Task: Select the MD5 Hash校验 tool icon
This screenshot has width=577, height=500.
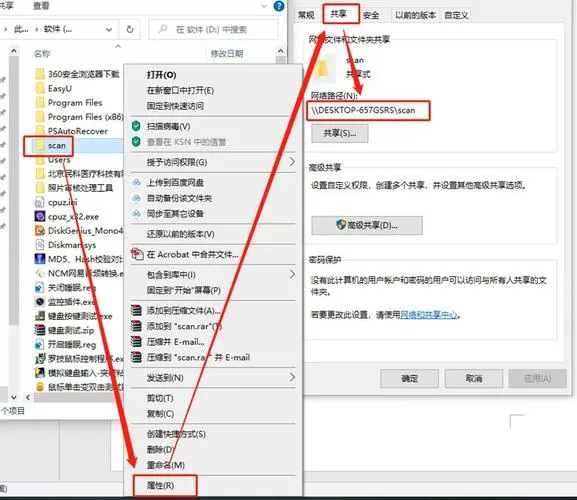Action: pyautogui.click(x=40, y=259)
